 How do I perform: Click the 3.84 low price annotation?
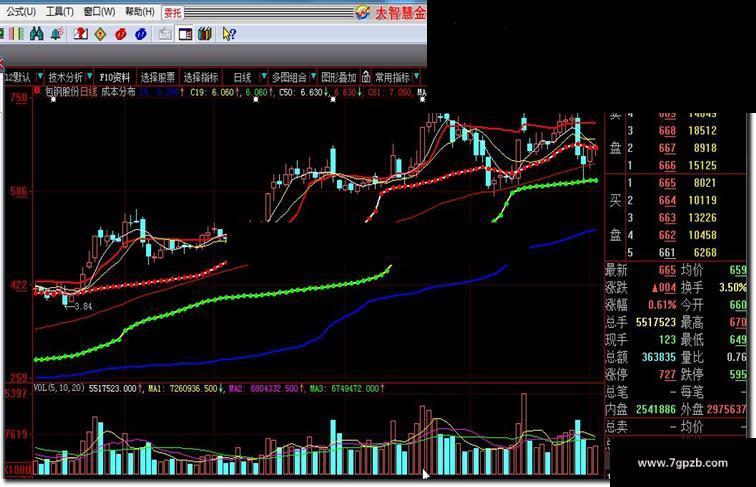click(x=82, y=306)
